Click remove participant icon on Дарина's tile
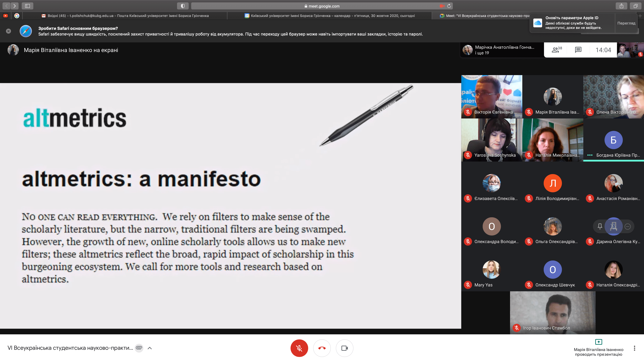Screen dimensions: 644x362 click(x=627, y=226)
